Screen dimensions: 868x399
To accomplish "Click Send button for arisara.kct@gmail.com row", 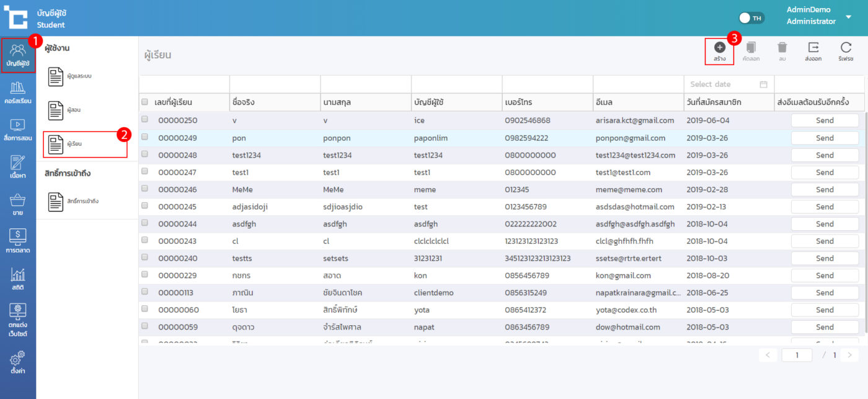I will click(825, 120).
